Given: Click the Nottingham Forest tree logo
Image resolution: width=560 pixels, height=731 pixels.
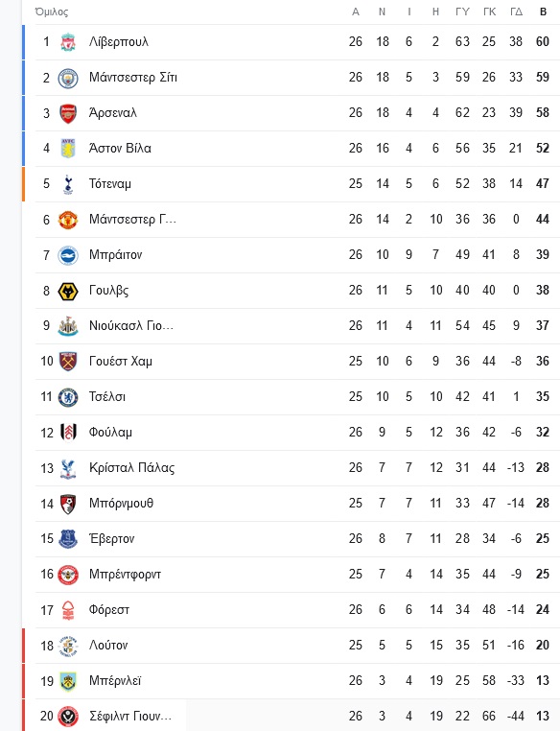Looking at the screenshot, I should [x=68, y=610].
